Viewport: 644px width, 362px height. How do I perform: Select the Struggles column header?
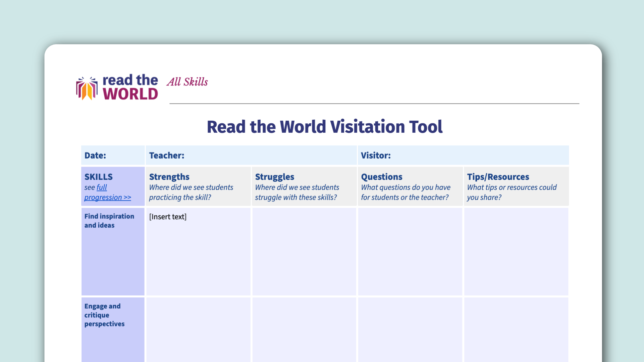coord(274,177)
